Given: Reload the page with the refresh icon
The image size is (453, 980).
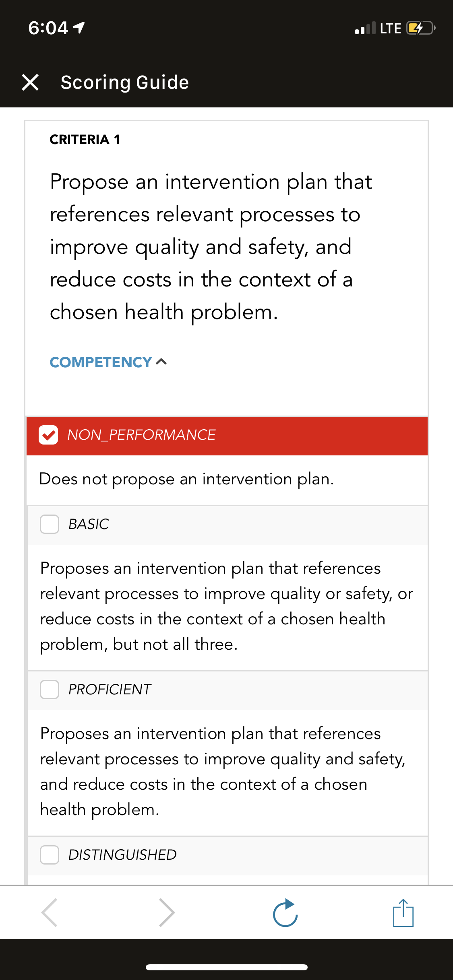Looking at the screenshot, I should point(285,912).
